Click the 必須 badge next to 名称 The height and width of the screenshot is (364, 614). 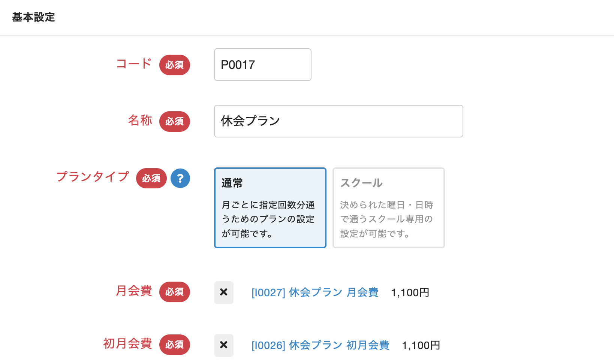[x=175, y=122]
